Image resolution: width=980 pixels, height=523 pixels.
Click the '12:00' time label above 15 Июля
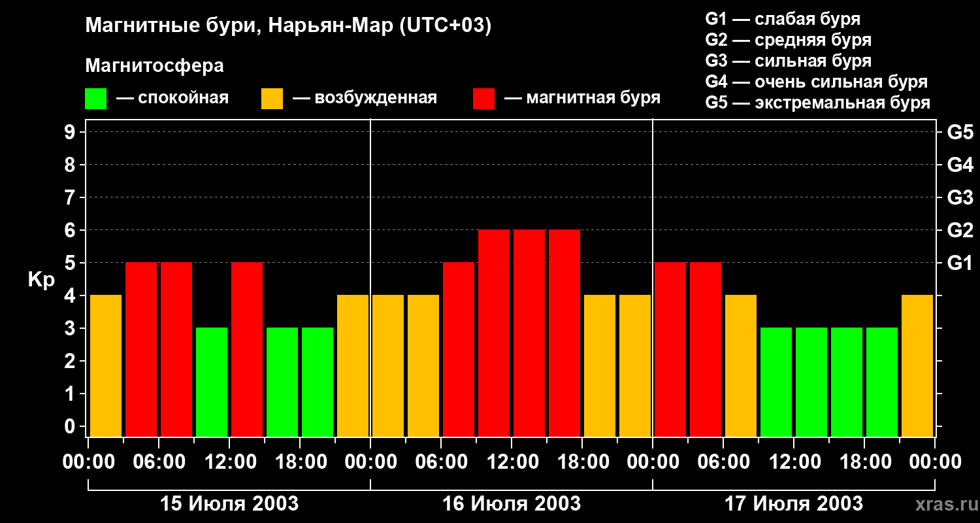229,462
